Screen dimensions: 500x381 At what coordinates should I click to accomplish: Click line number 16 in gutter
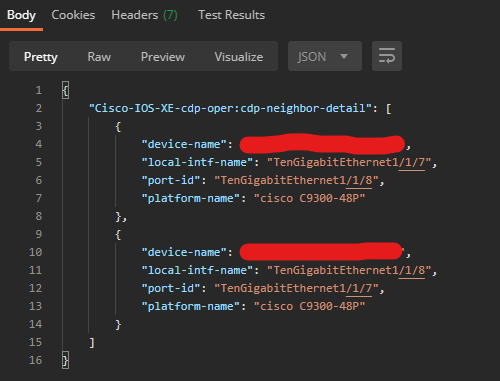click(35, 360)
